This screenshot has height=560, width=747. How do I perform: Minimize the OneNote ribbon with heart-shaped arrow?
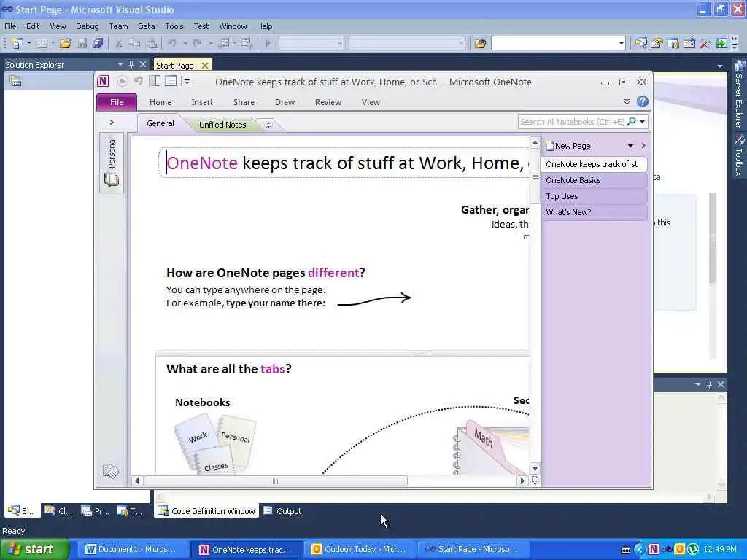pyautogui.click(x=627, y=101)
